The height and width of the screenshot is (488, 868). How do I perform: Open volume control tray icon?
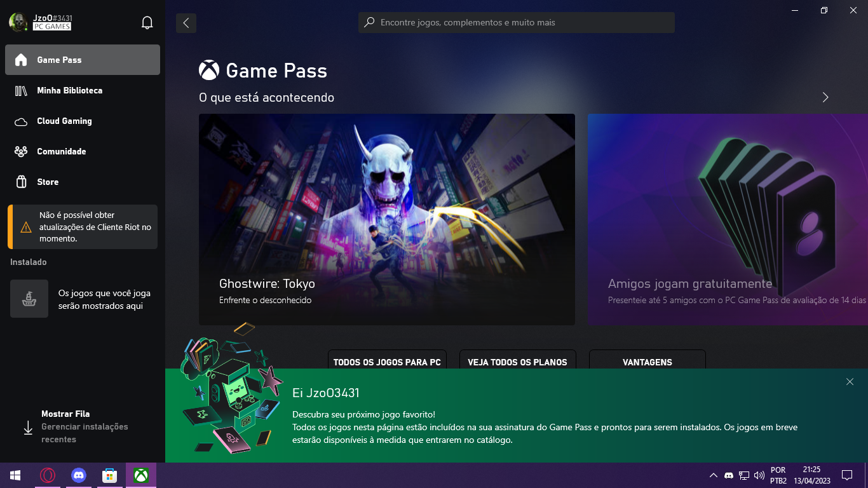coord(759,475)
